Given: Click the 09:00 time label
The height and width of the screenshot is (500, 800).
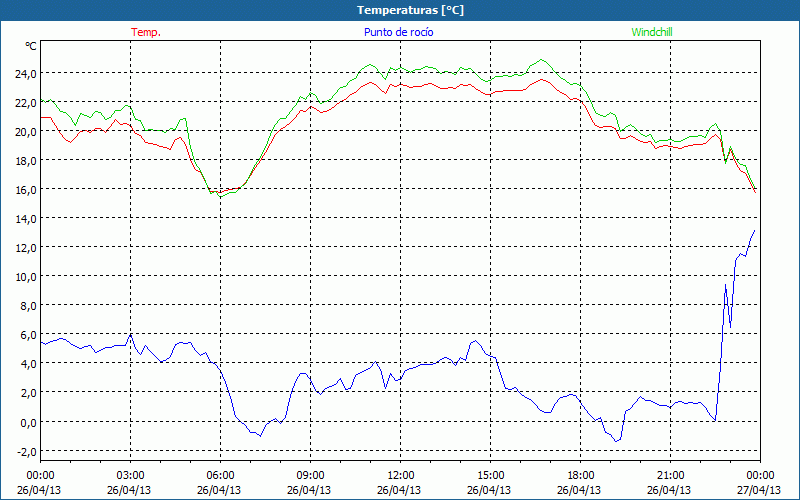Looking at the screenshot, I should (309, 476).
